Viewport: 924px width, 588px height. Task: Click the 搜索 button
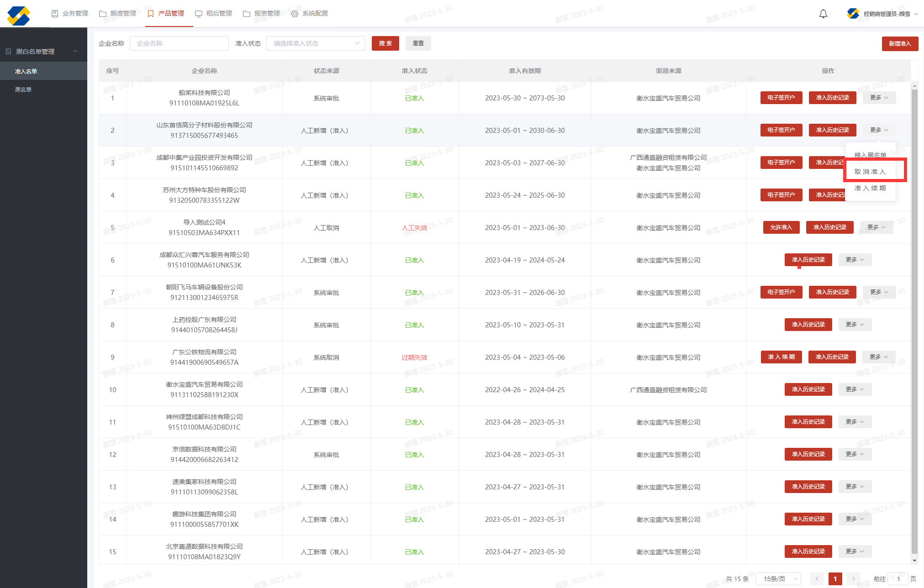pyautogui.click(x=385, y=43)
